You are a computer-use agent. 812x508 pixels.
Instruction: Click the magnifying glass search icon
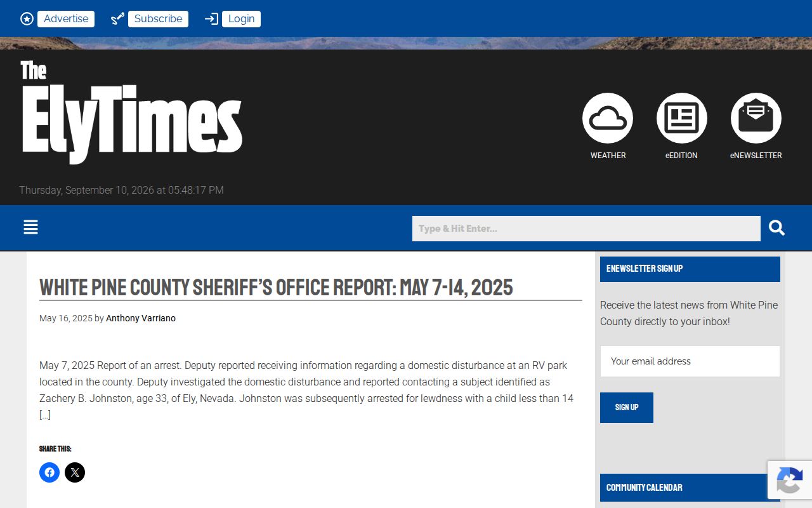777,228
